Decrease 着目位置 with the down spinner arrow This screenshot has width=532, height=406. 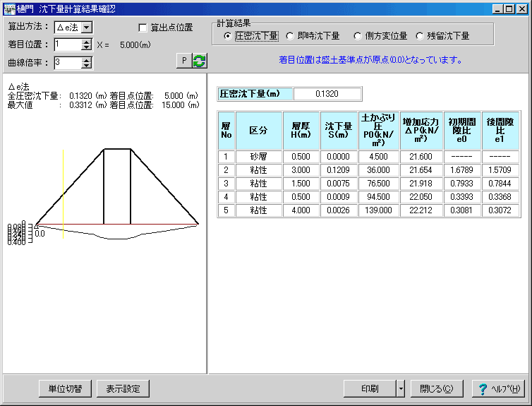click(x=87, y=47)
